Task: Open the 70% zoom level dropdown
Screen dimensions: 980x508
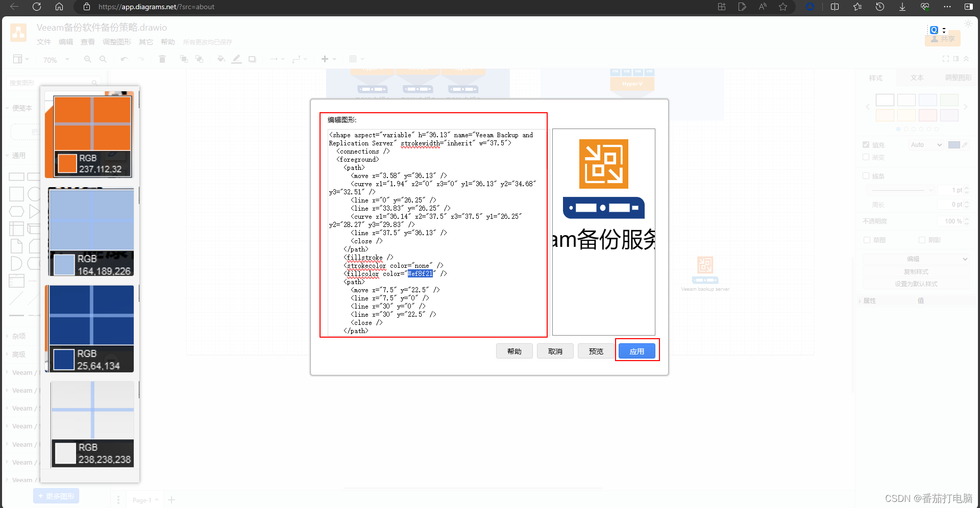Action: [56, 60]
